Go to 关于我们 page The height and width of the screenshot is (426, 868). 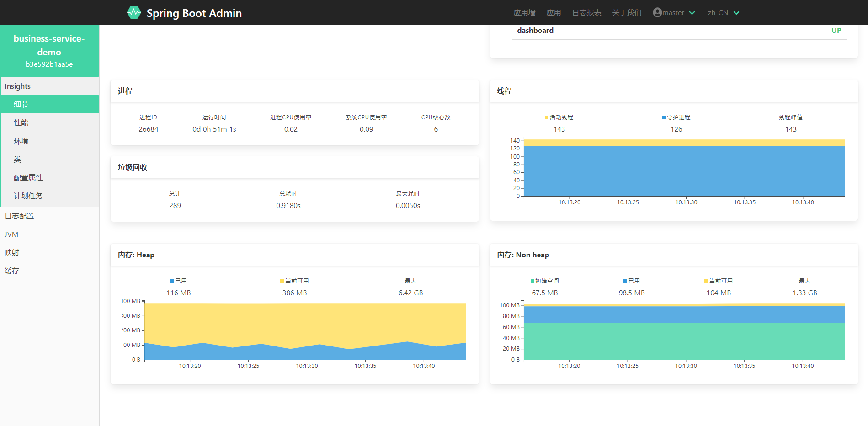(x=627, y=13)
